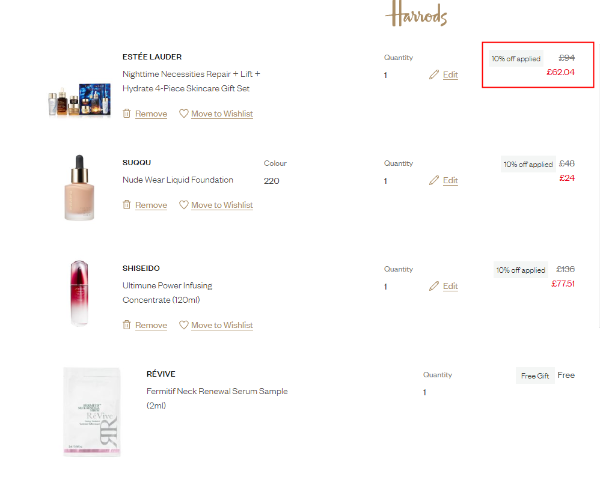
Task: Click the heart icon for Estée Lauder gift set
Action: point(184,114)
